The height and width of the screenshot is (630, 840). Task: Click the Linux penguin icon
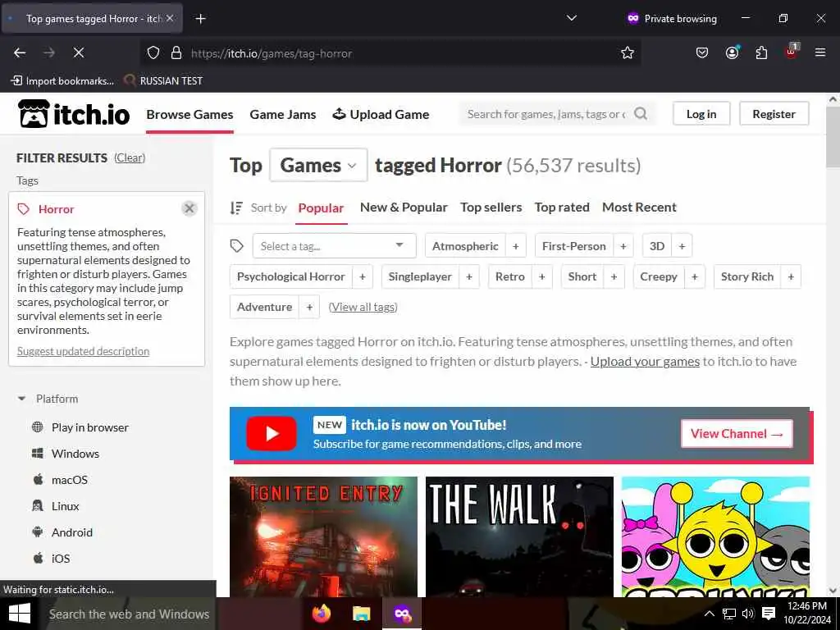[x=38, y=505]
